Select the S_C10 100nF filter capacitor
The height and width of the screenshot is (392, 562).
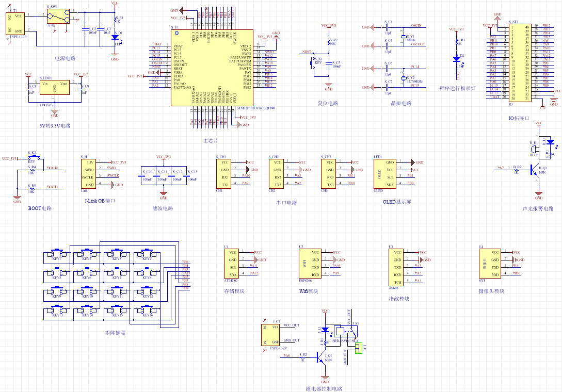[x=141, y=175]
